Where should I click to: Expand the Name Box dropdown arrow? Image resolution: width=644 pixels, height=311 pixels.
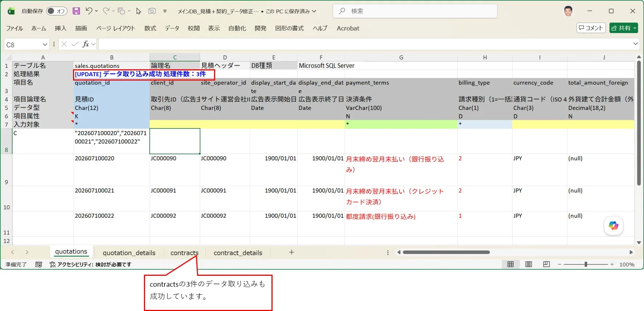[45, 44]
